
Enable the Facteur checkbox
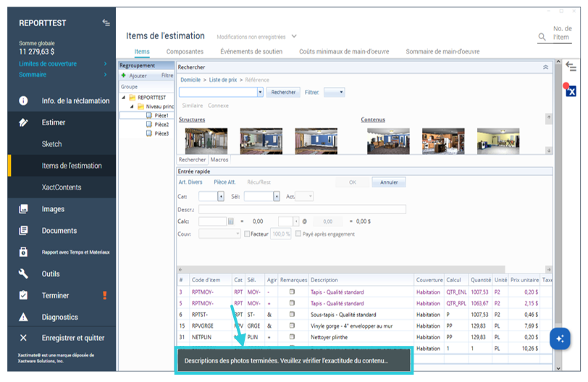(247, 234)
